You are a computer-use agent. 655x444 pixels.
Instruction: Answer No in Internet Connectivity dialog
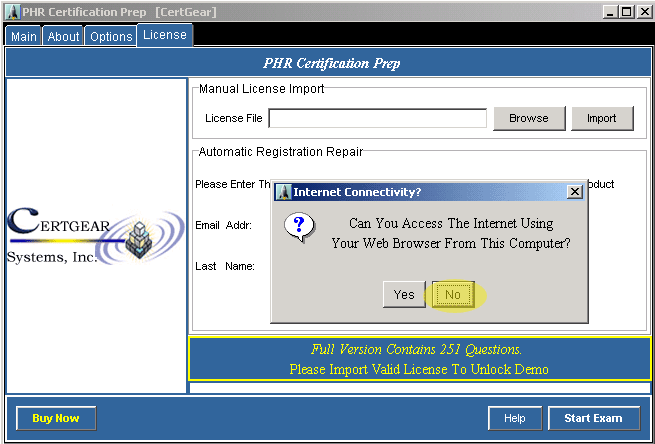point(453,295)
